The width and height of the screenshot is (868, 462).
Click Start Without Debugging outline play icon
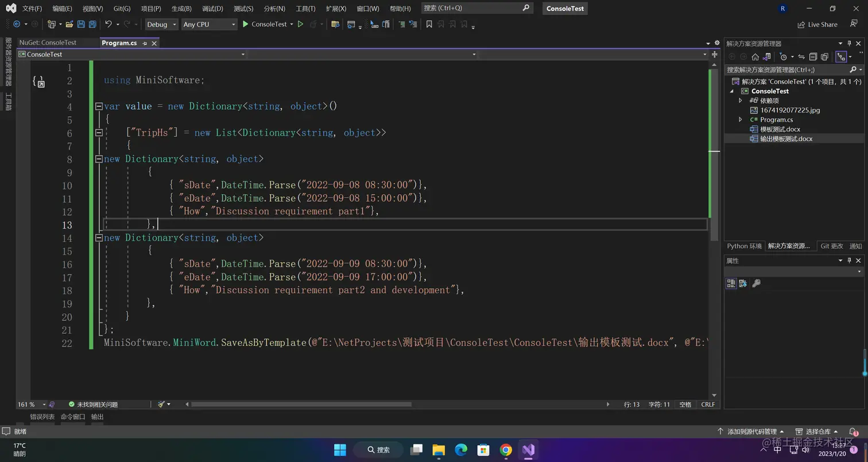pos(300,24)
